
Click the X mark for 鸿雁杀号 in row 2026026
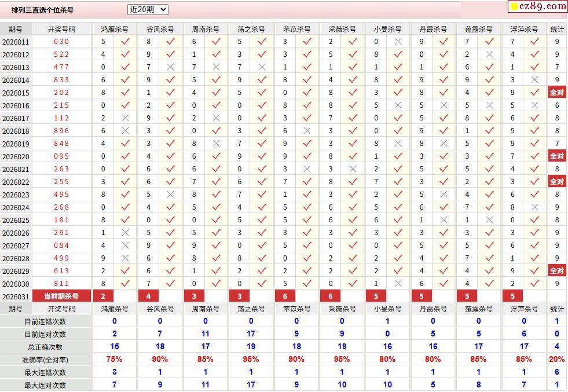tap(125, 233)
